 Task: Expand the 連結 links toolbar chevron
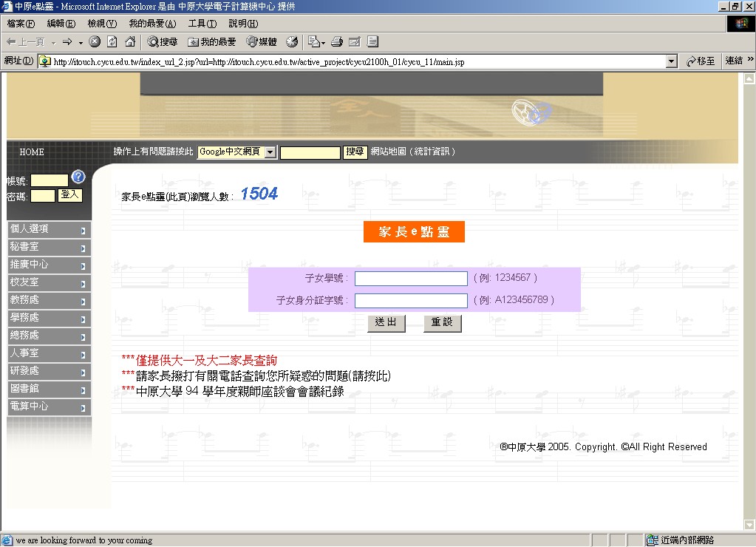(750, 59)
